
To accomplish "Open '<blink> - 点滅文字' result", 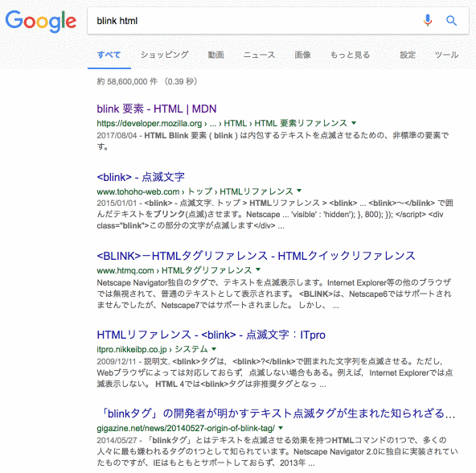I will tap(141, 177).
